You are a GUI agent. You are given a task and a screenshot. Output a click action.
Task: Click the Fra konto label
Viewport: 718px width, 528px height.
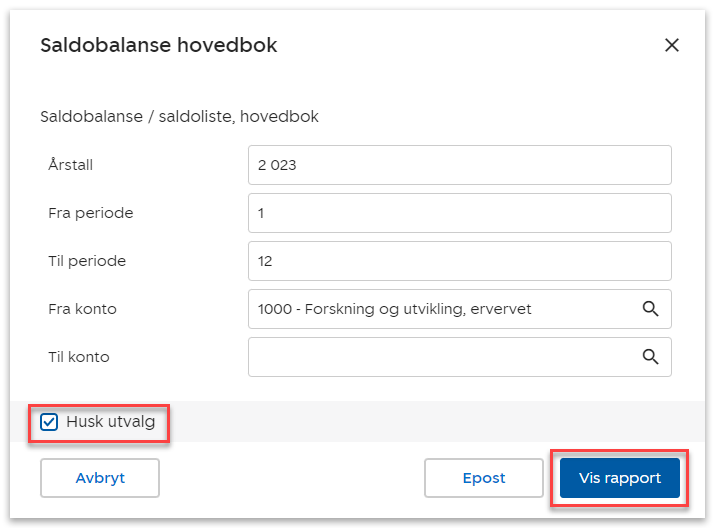click(82, 309)
